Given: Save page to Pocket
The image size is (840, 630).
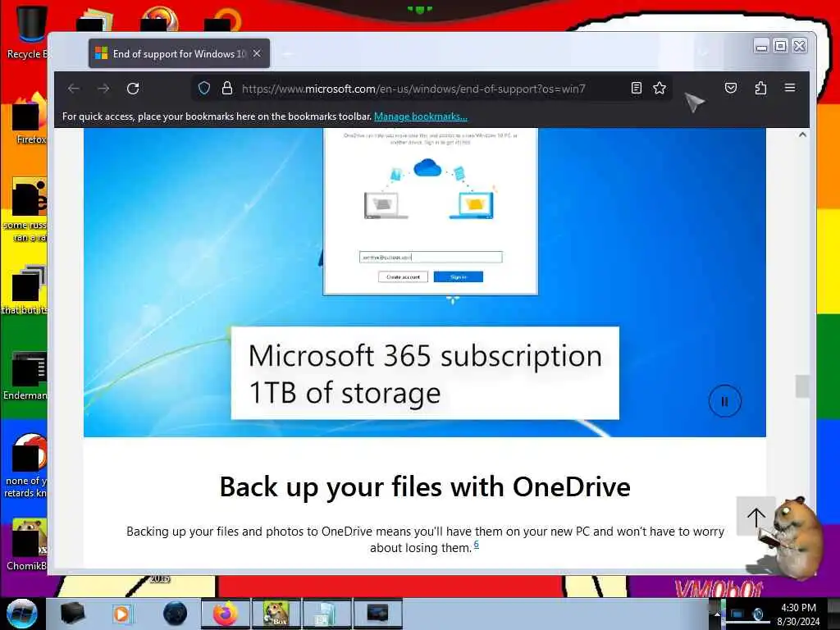Looking at the screenshot, I should coord(731,88).
